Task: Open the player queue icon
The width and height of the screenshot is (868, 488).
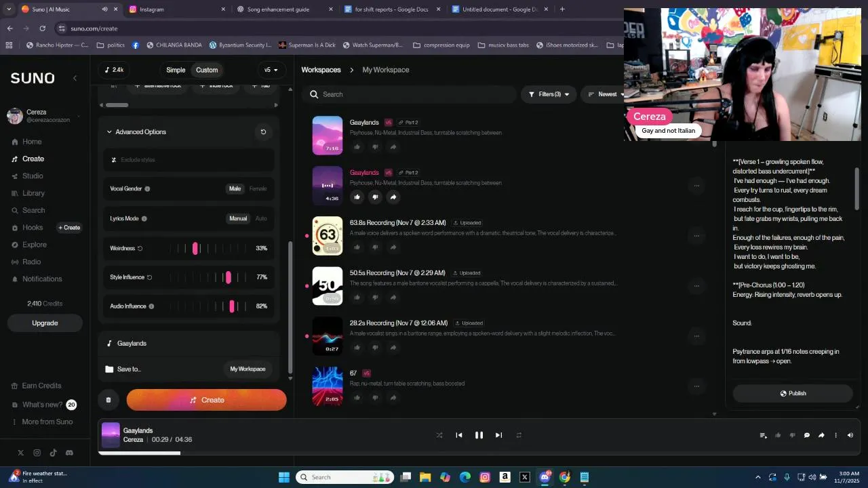Action: [x=763, y=436]
